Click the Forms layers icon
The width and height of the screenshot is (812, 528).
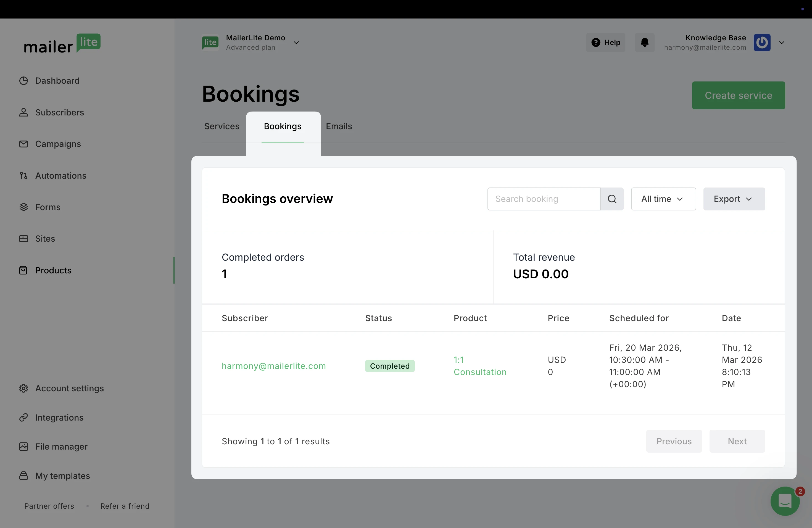(23, 207)
